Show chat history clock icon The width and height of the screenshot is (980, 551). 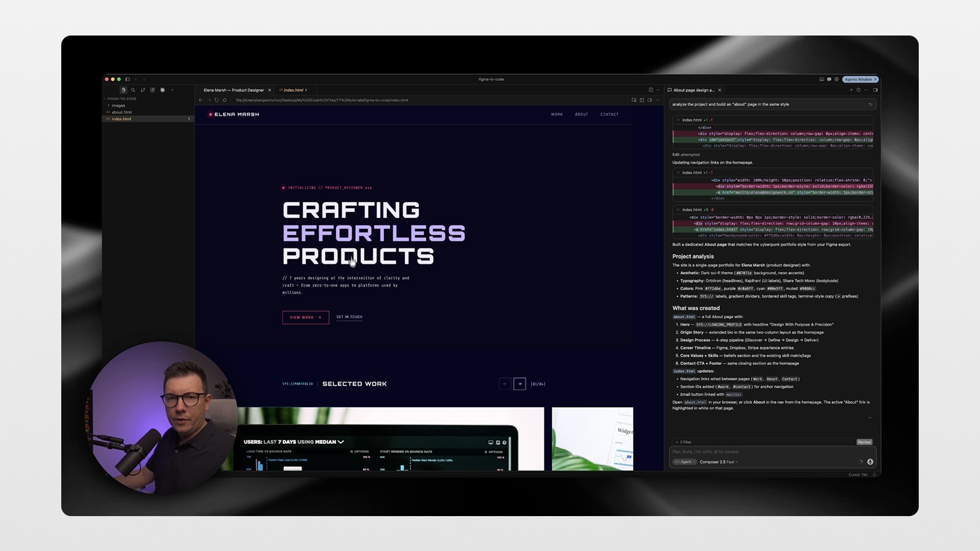[859, 90]
